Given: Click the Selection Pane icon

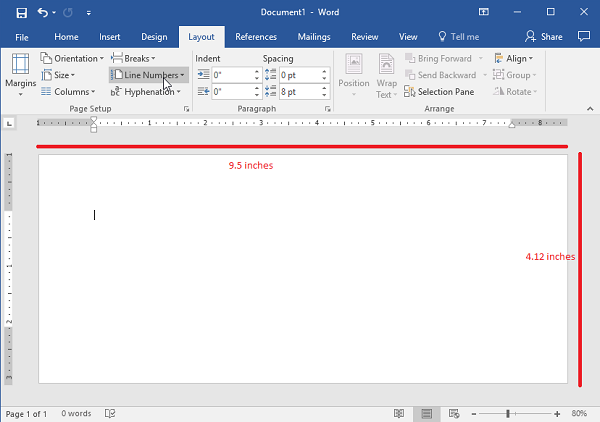Looking at the screenshot, I should click(410, 92).
